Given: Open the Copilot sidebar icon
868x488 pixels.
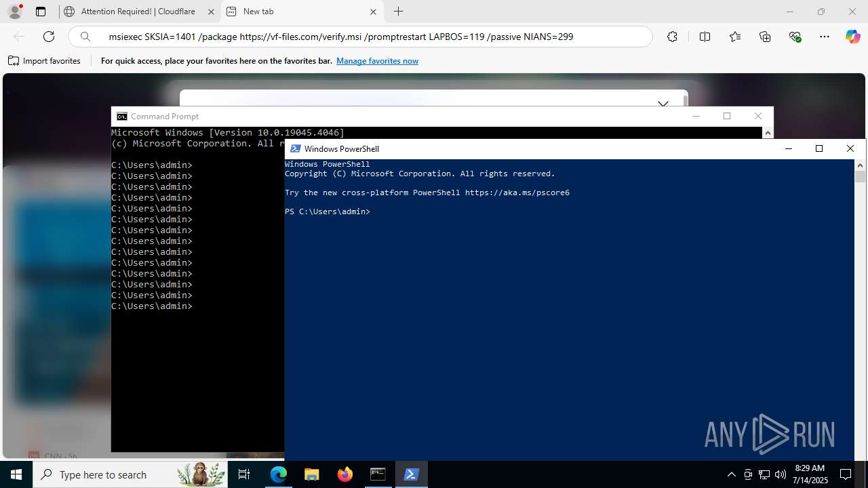Looking at the screenshot, I should (852, 37).
